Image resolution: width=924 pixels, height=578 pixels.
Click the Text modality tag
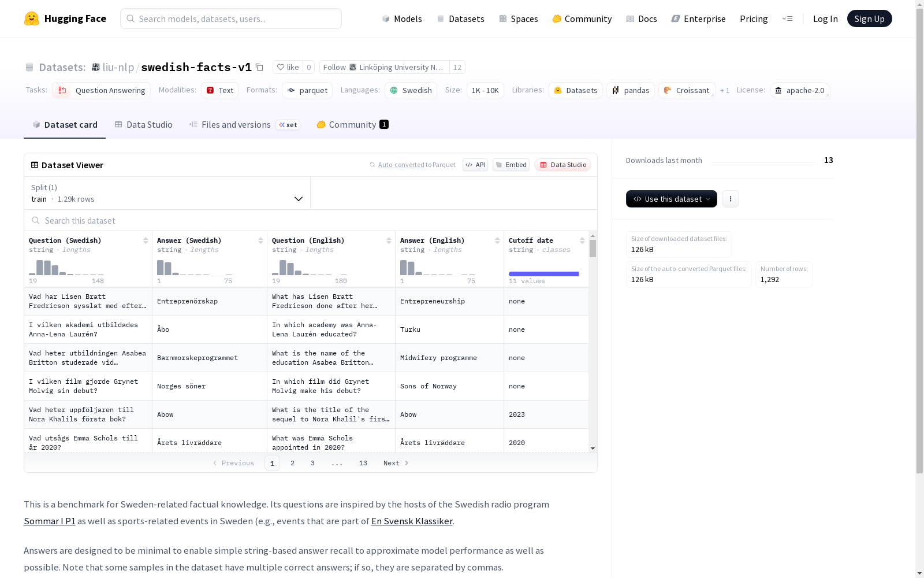point(220,90)
